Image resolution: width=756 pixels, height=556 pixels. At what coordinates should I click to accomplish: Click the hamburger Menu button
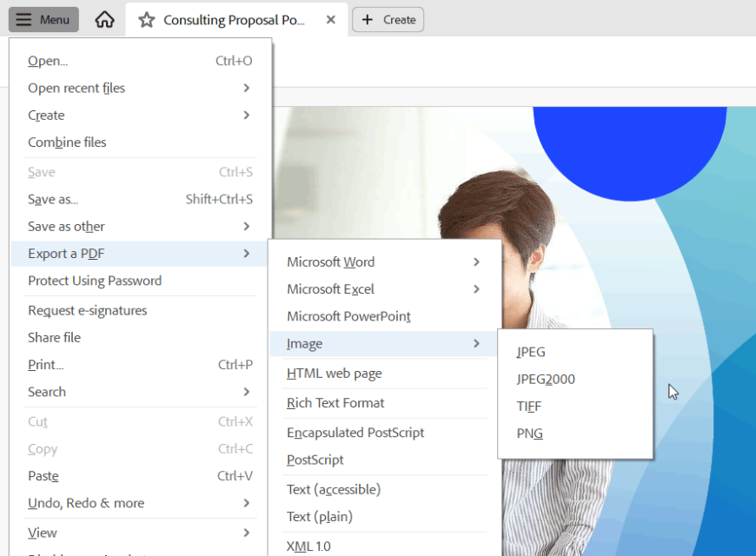(43, 20)
